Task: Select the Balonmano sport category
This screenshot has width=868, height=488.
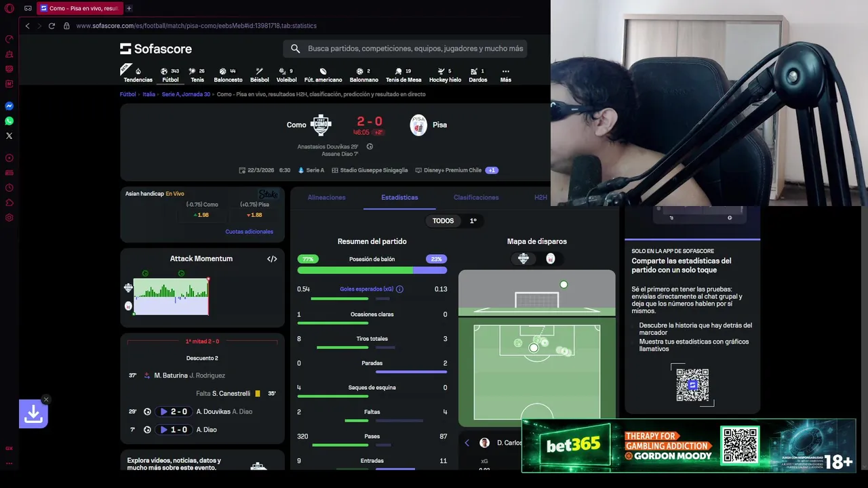Action: 364,75
